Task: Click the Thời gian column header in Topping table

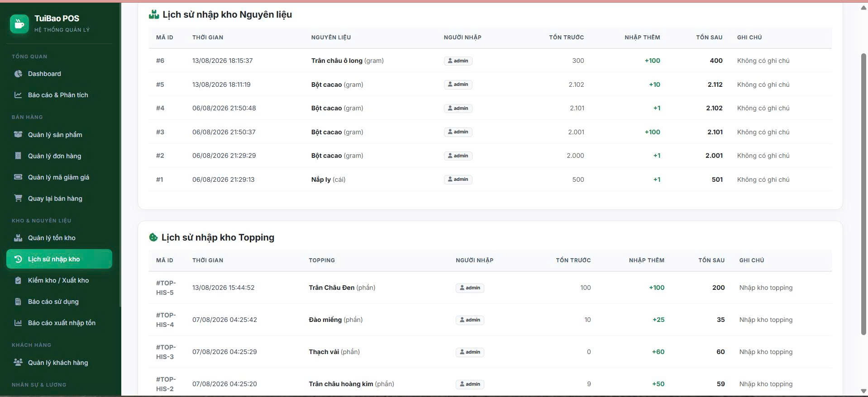Action: coord(208,260)
